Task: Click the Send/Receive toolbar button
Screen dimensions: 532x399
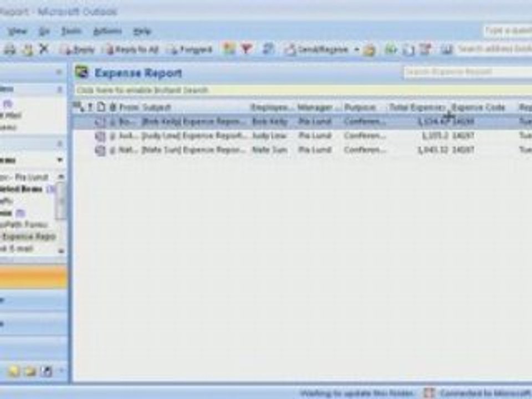Action: (317, 50)
